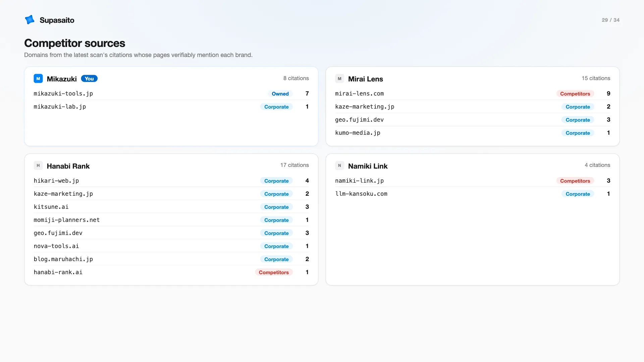Select kaze-marketing.jp in the Hanabi Rank card
Screen dimensions: 644x362
point(63,194)
